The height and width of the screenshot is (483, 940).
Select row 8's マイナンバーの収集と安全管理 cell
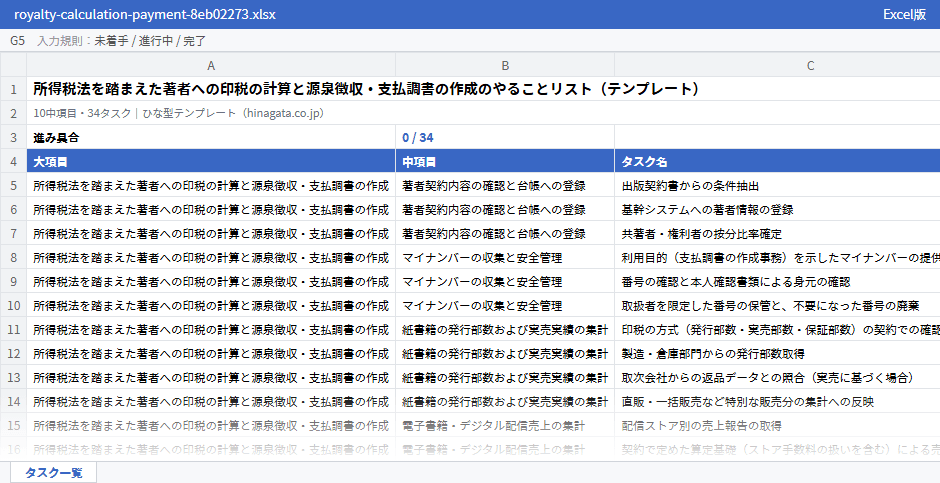tap(505, 257)
